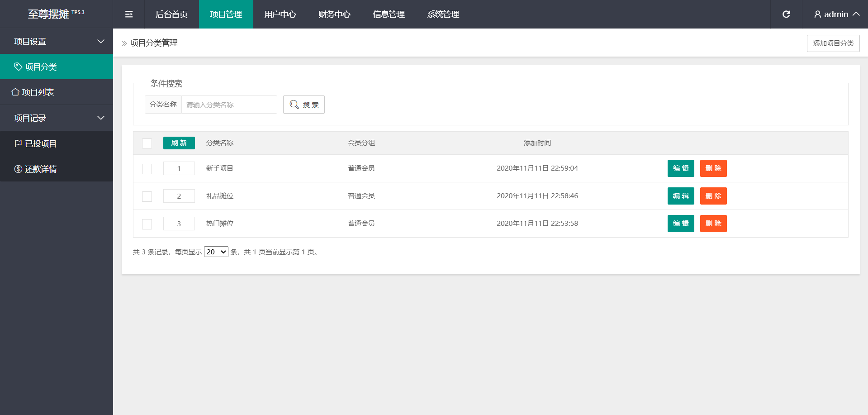Collapse the 项目记录 sidebar section
Image resolution: width=868 pixels, height=415 pixels.
(100, 118)
